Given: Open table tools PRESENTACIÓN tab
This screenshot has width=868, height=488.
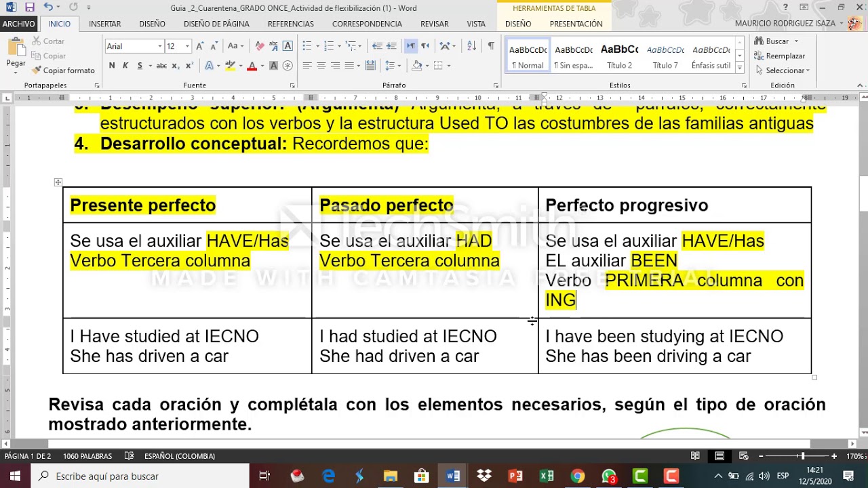Looking at the screenshot, I should pyautogui.click(x=576, y=24).
